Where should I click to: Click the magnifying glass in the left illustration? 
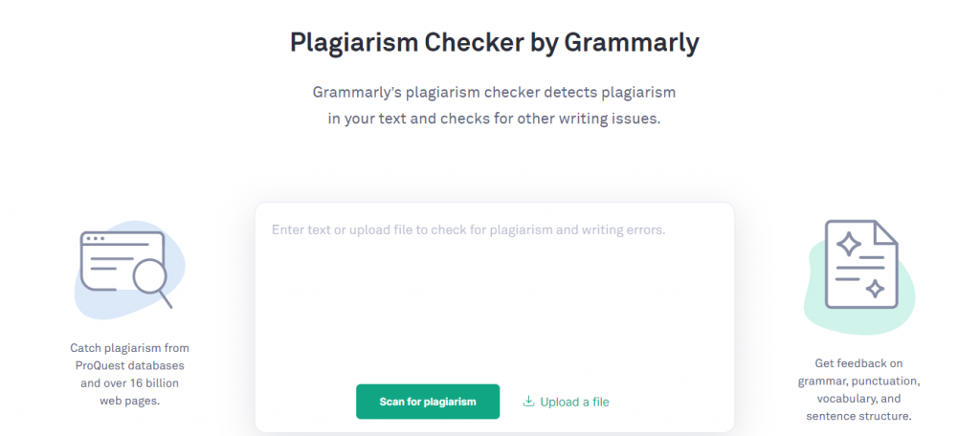[x=150, y=279]
